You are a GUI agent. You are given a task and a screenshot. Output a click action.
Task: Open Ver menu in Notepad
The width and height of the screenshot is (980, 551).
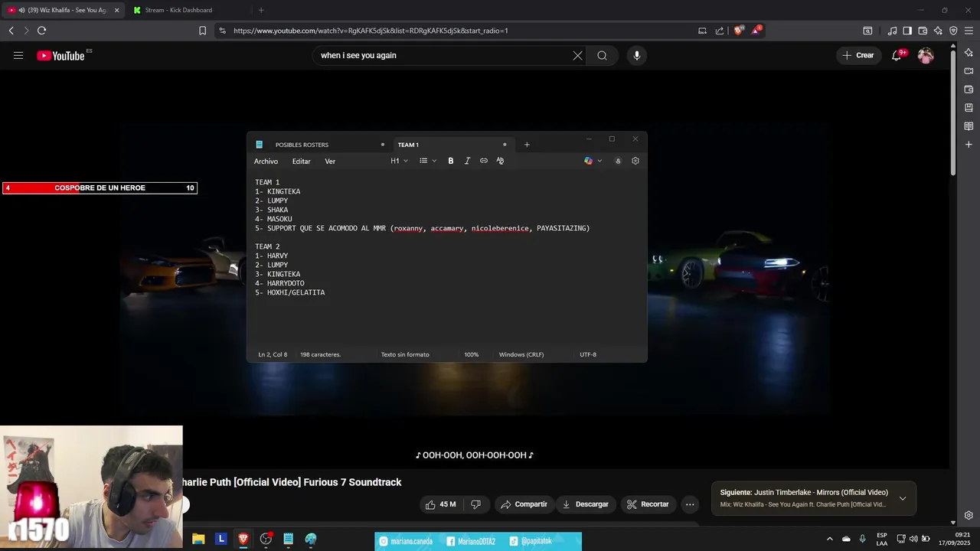(330, 161)
